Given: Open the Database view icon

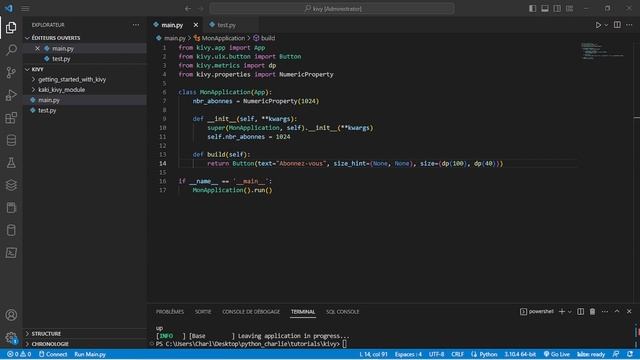Looking at the screenshot, I should click(11, 140).
